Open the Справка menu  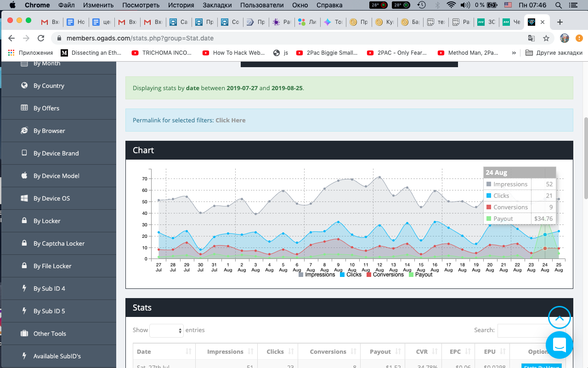tap(329, 5)
